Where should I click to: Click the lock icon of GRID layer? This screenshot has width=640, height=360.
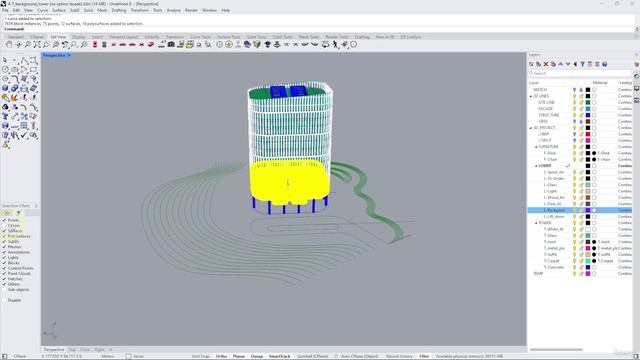click(x=581, y=122)
